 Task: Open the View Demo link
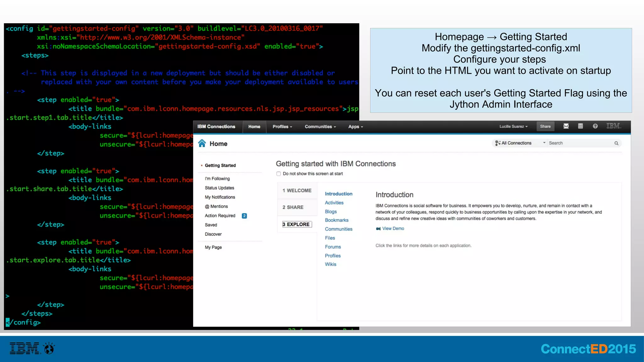coord(393,228)
